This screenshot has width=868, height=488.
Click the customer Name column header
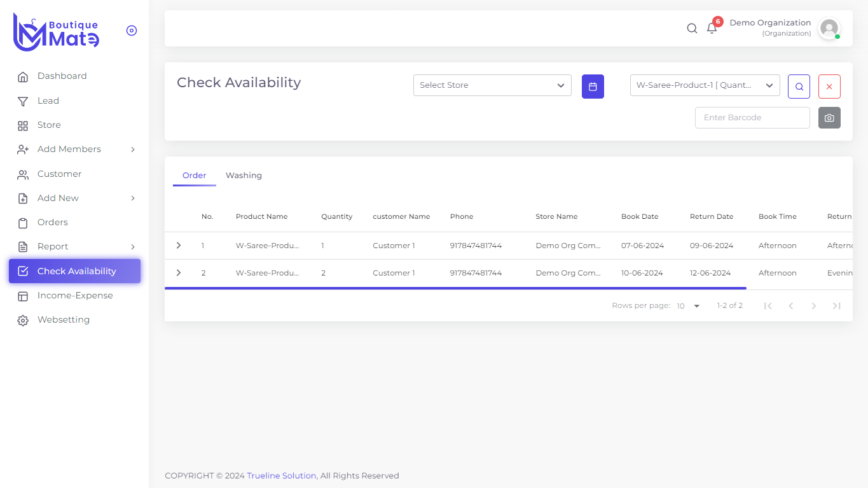pyautogui.click(x=401, y=216)
